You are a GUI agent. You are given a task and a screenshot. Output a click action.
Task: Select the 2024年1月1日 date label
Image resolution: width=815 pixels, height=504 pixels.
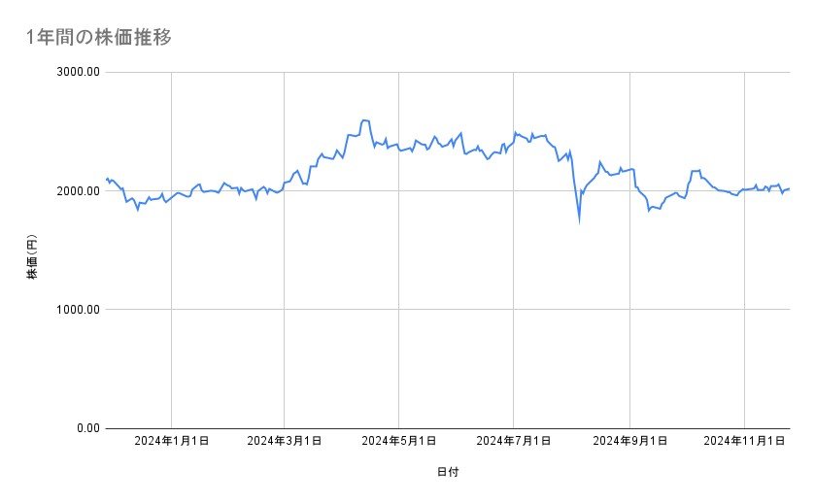point(171,441)
